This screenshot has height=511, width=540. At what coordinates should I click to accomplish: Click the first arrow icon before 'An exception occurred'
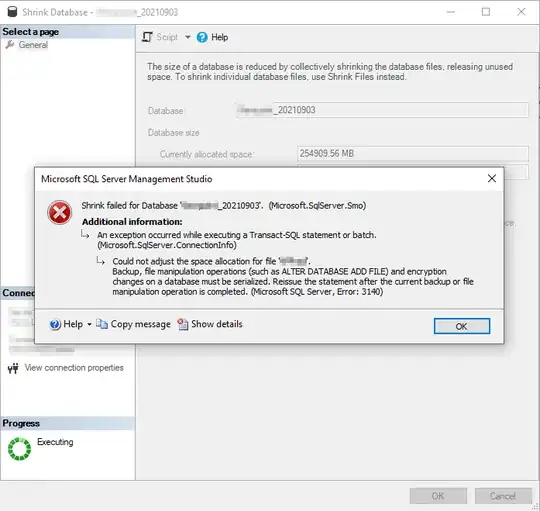click(85, 234)
